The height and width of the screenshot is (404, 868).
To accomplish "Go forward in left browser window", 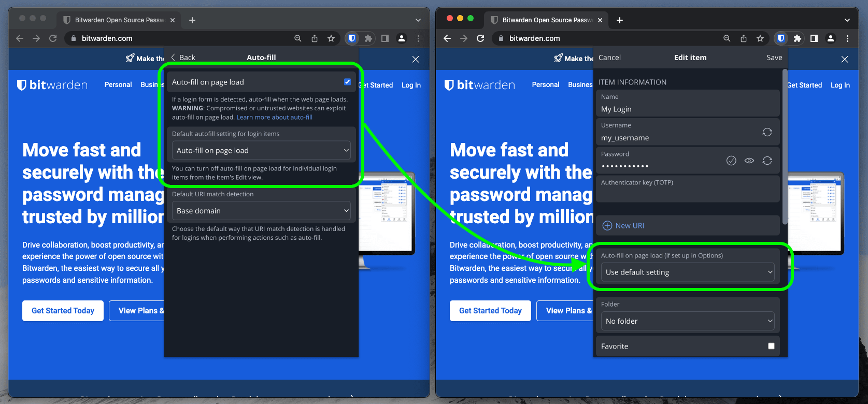I will tap(36, 38).
